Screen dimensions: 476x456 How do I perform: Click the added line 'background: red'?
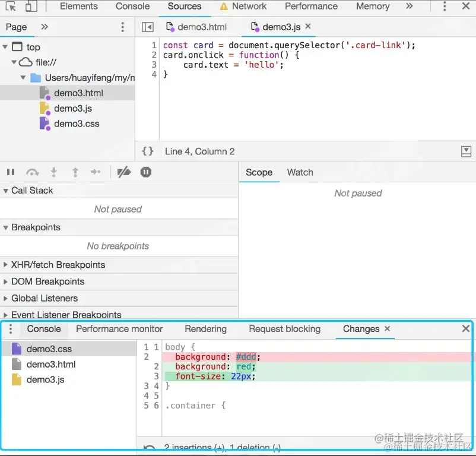point(316,366)
